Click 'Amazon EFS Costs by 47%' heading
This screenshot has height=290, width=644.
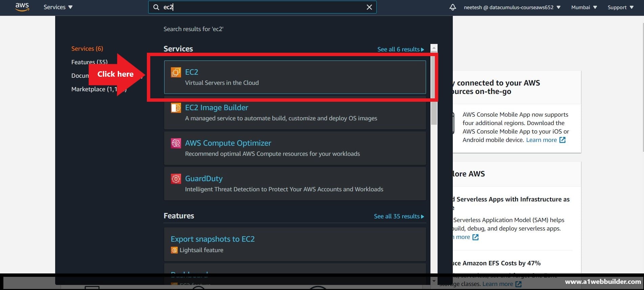pyautogui.click(x=502, y=263)
